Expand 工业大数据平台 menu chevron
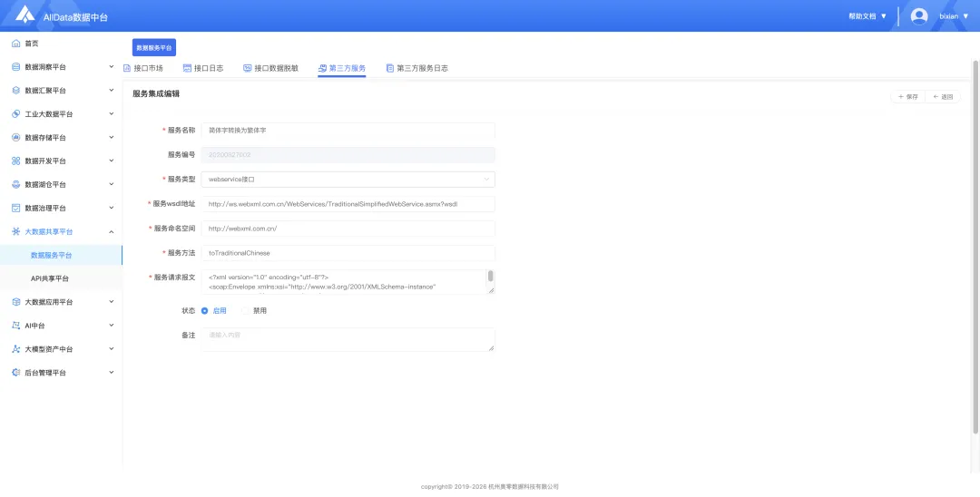This screenshot has height=497, width=980. (112, 114)
